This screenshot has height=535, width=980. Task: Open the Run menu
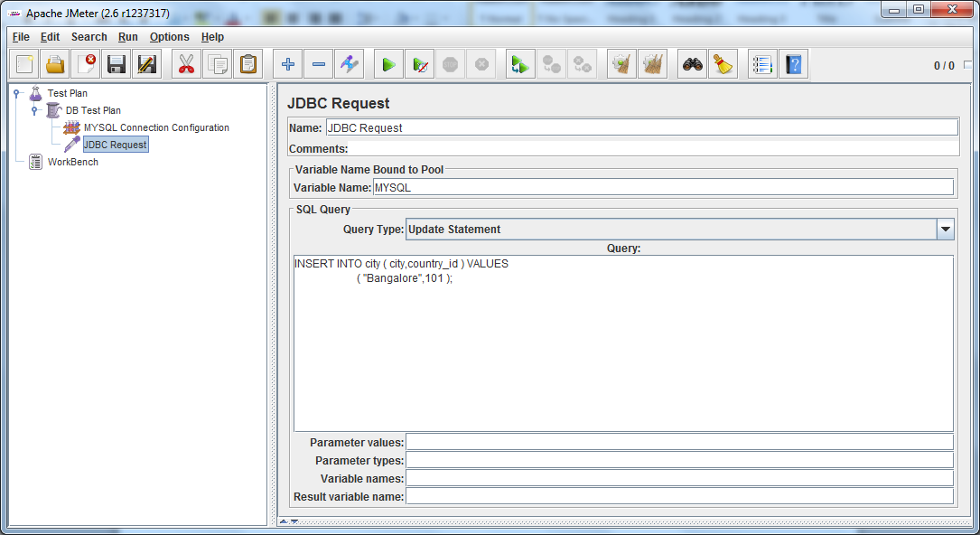point(127,37)
